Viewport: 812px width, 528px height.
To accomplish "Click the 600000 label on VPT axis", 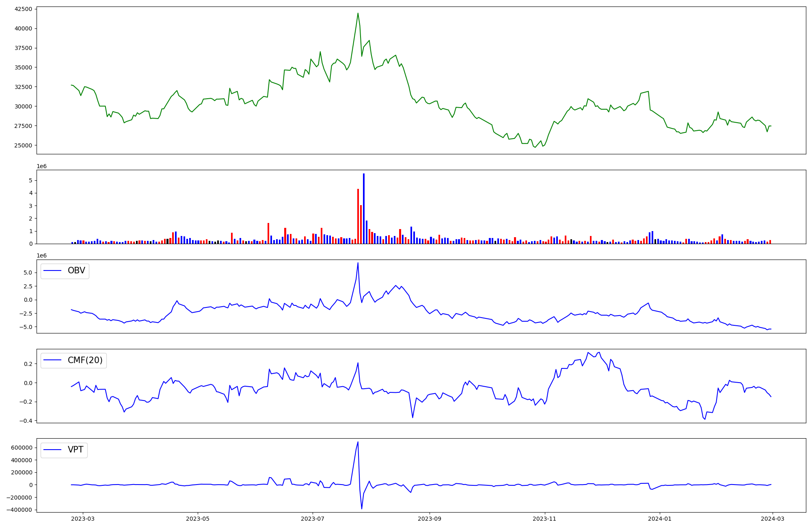I will [x=22, y=448].
